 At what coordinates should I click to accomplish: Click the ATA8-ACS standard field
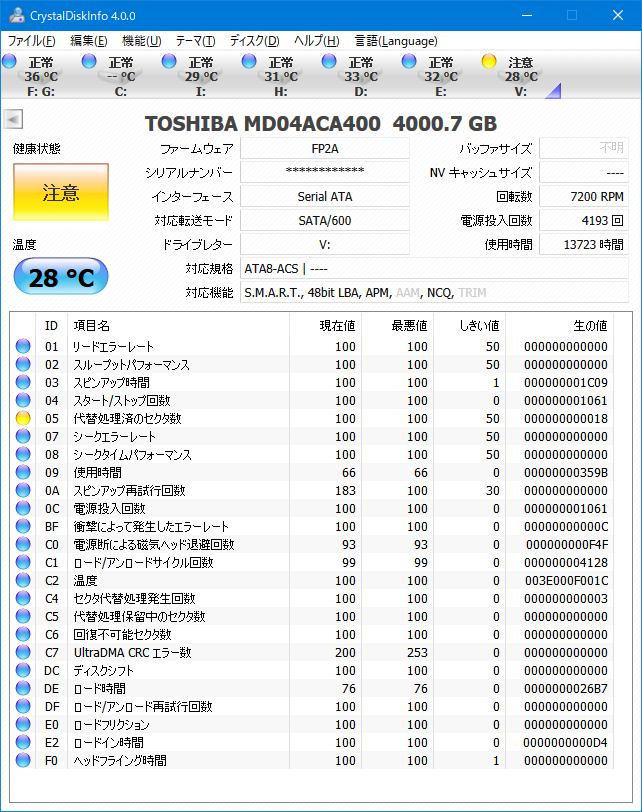[x=434, y=268]
